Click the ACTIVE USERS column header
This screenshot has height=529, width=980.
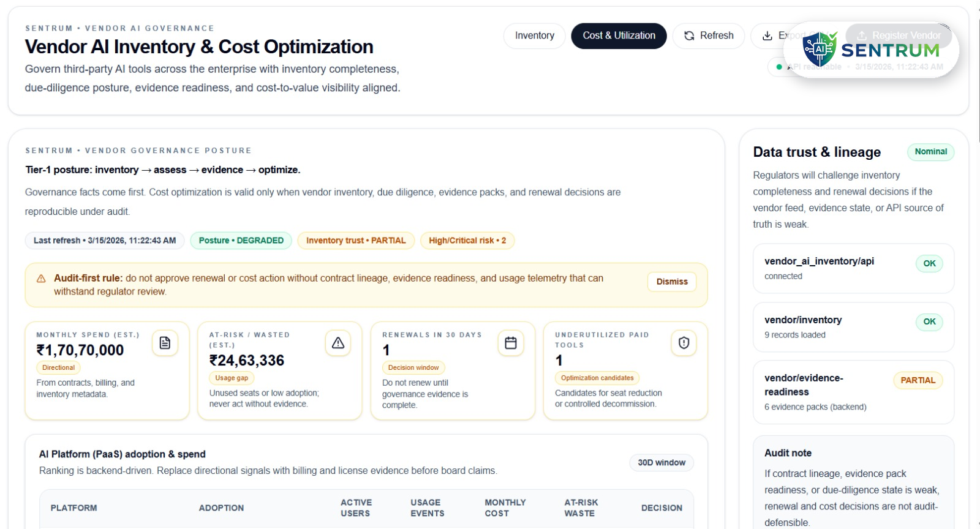356,508
